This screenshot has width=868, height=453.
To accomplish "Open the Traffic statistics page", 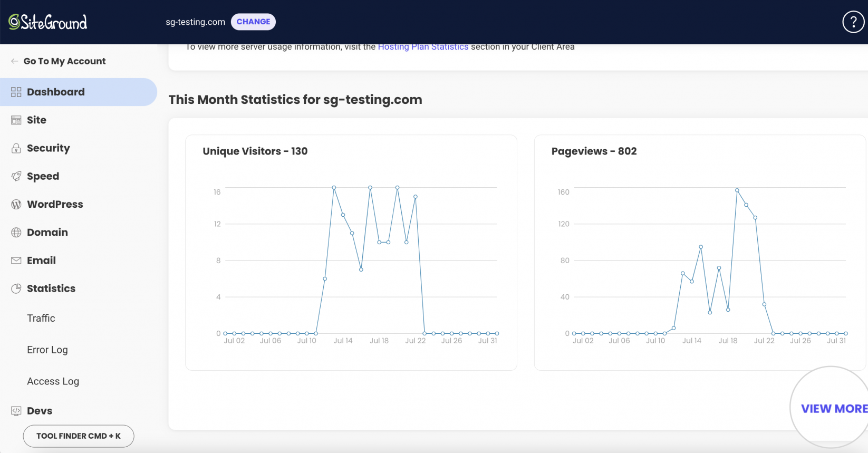I will tap(41, 318).
